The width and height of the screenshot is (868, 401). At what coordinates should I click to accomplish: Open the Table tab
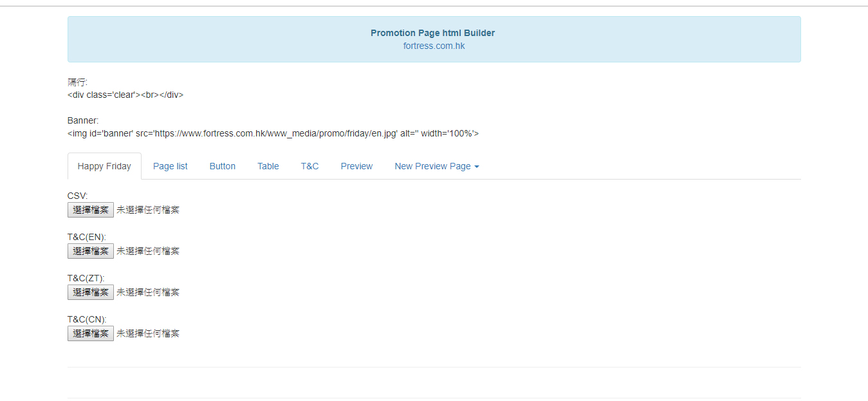pos(268,166)
